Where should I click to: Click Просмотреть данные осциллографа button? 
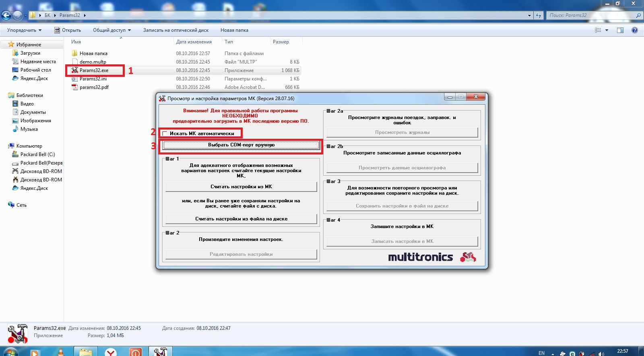pyautogui.click(x=402, y=168)
